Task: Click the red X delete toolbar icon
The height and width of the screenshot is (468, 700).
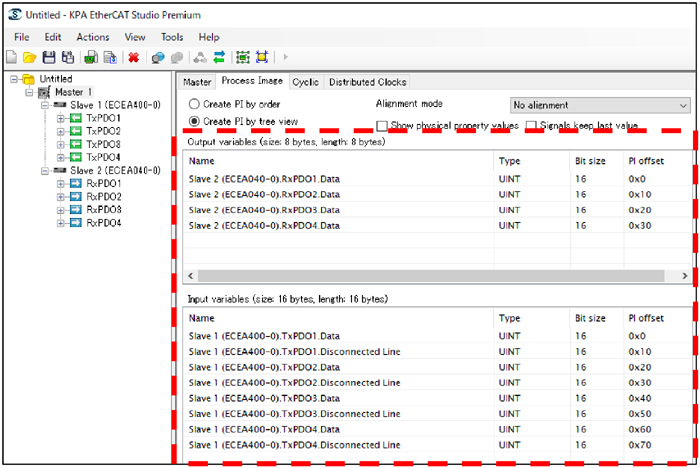Action: pos(133,57)
